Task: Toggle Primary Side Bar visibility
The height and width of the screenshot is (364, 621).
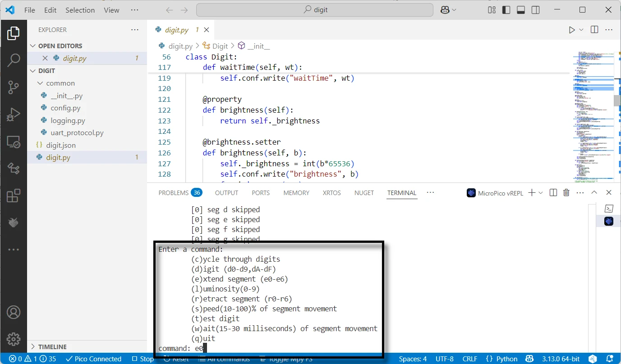Action: coord(506,10)
